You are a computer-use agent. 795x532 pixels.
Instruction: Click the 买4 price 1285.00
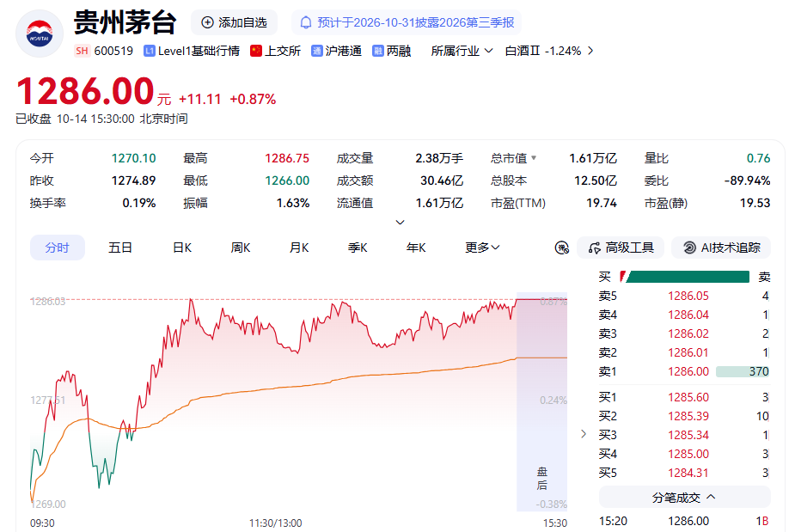coord(688,454)
